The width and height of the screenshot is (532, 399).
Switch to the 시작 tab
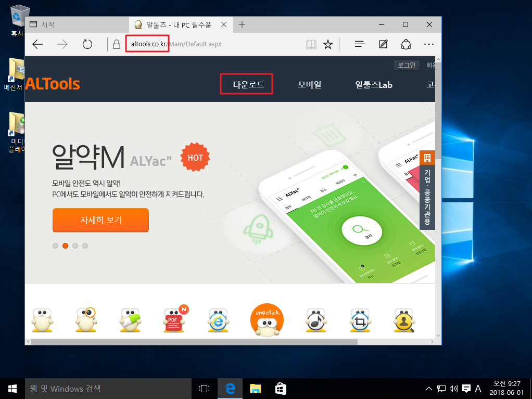[x=77, y=24]
